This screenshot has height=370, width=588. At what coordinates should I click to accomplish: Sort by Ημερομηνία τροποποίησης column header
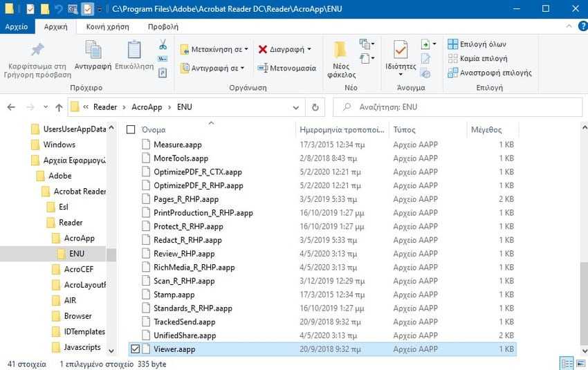point(342,130)
